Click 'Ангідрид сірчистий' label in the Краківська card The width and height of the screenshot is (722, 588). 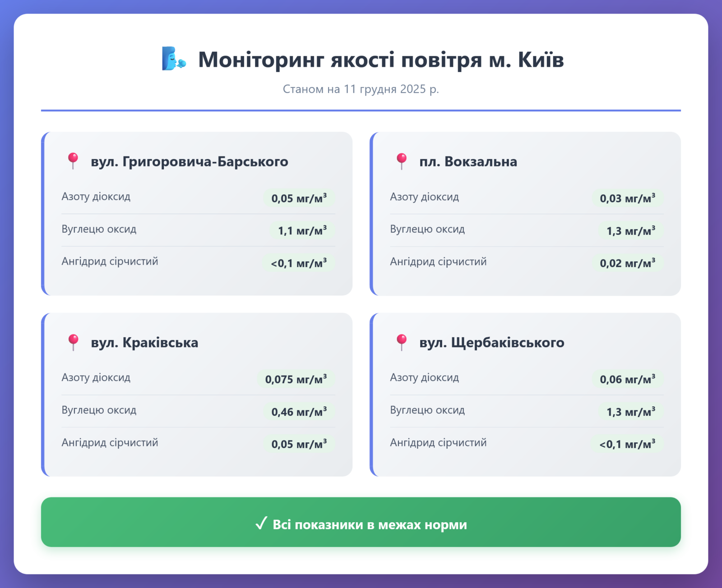click(110, 442)
